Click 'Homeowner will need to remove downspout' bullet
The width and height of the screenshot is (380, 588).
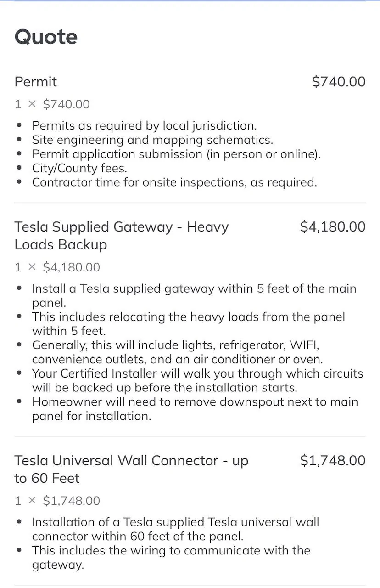[x=195, y=409]
